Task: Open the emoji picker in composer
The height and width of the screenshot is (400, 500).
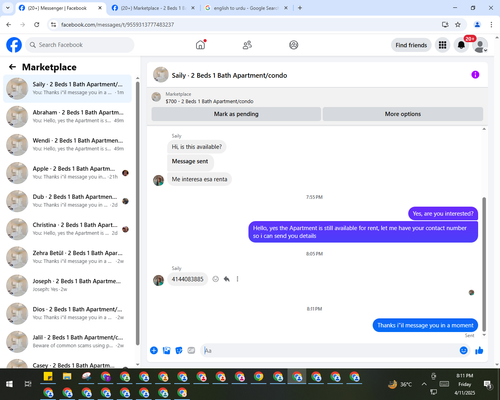Action: [x=463, y=350]
